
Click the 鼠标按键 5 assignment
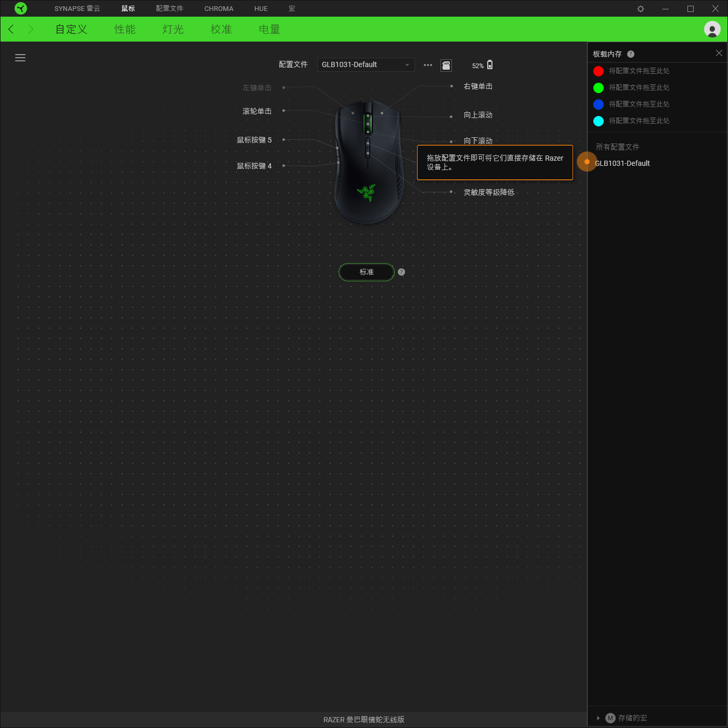tap(254, 140)
